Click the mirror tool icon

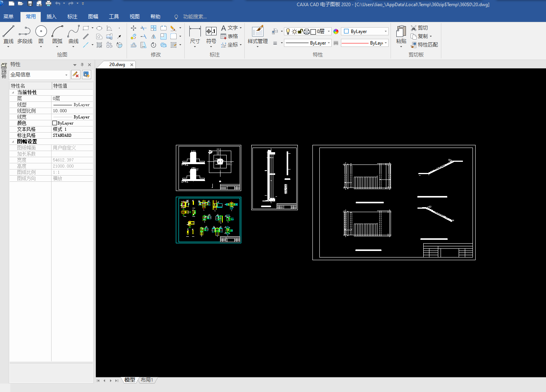154,37
